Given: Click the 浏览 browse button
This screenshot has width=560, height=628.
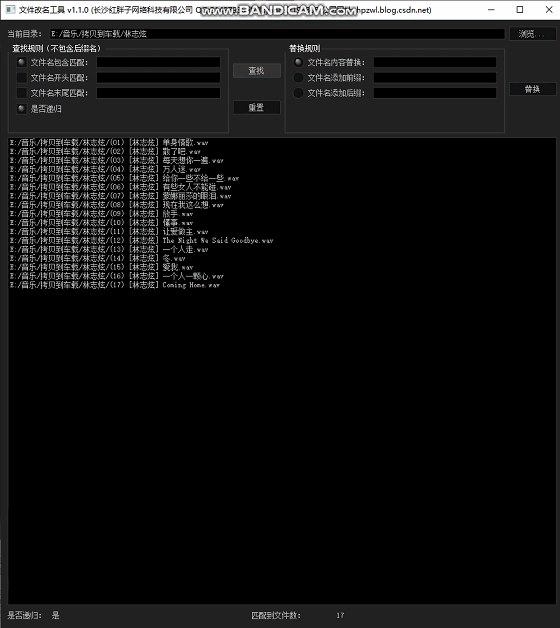Looking at the screenshot, I should pos(532,34).
